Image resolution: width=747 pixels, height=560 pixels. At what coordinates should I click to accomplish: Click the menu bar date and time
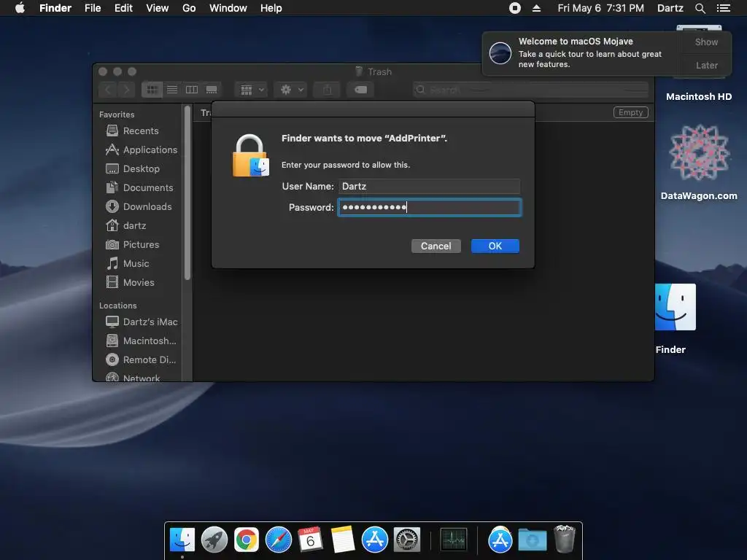(601, 8)
